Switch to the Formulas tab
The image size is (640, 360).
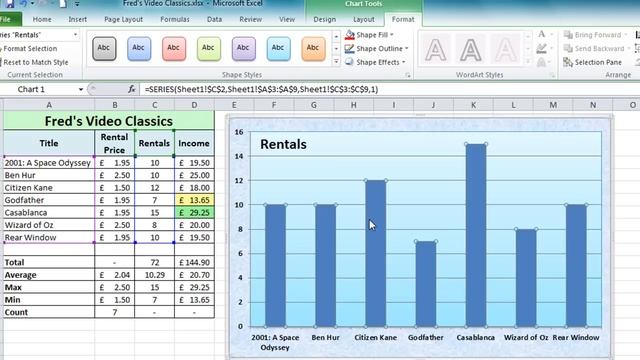(x=175, y=19)
